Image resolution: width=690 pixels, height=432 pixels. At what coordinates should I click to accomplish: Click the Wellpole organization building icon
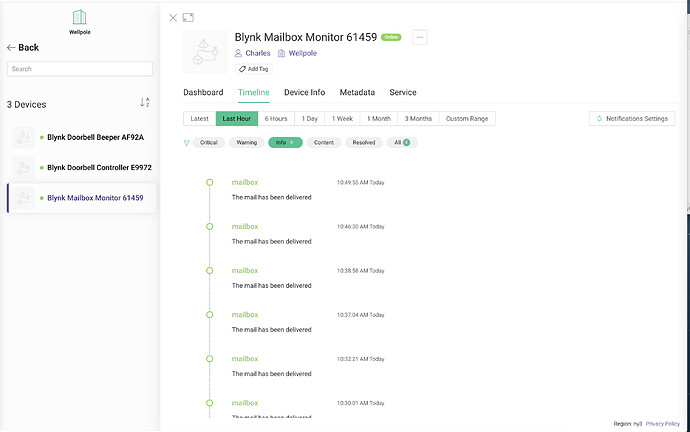(x=79, y=18)
